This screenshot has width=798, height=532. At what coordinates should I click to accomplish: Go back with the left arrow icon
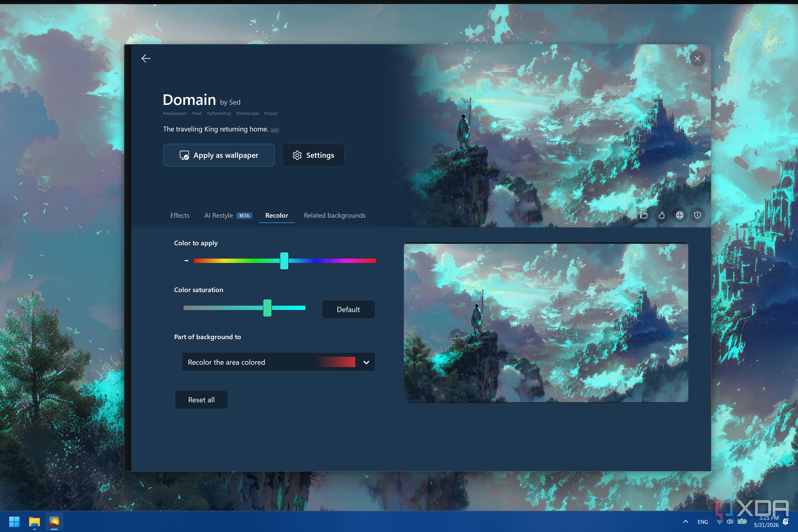146,59
